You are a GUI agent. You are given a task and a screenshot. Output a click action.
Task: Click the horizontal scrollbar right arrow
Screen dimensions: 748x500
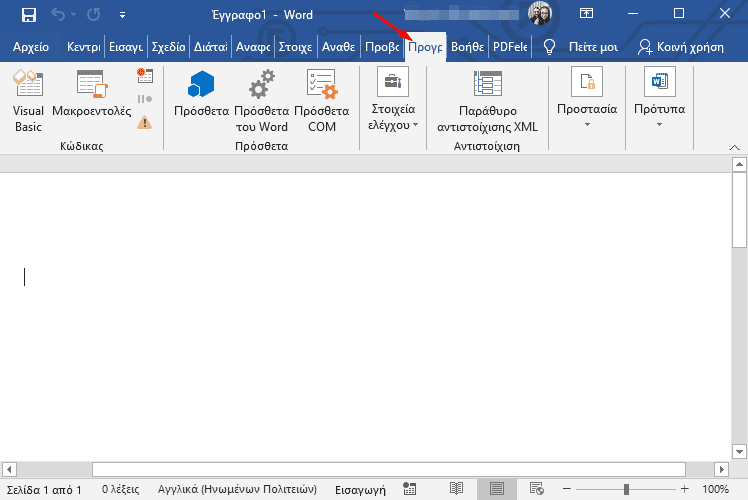point(721,469)
